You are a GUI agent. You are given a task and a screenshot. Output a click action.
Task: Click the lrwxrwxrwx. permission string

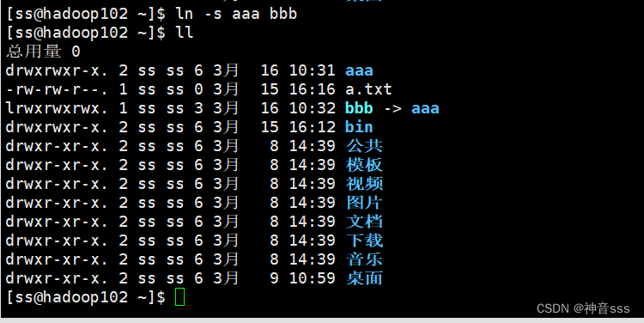coord(57,108)
